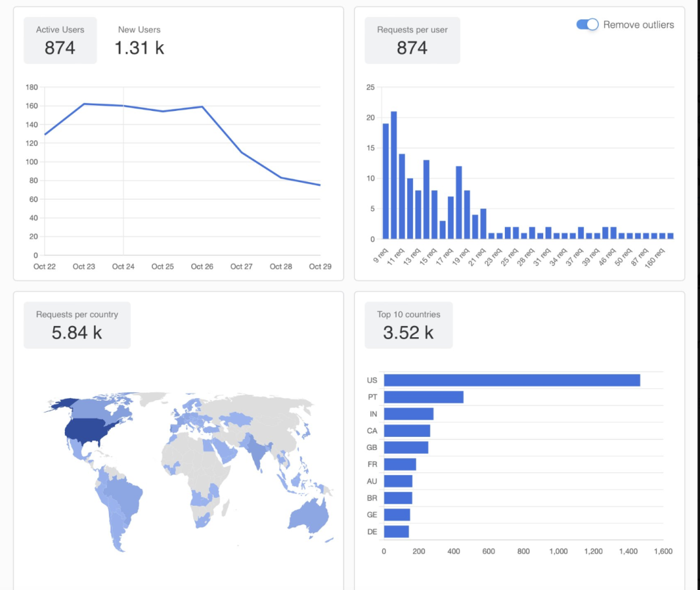Toggle the Remove outliers switch

[587, 25]
